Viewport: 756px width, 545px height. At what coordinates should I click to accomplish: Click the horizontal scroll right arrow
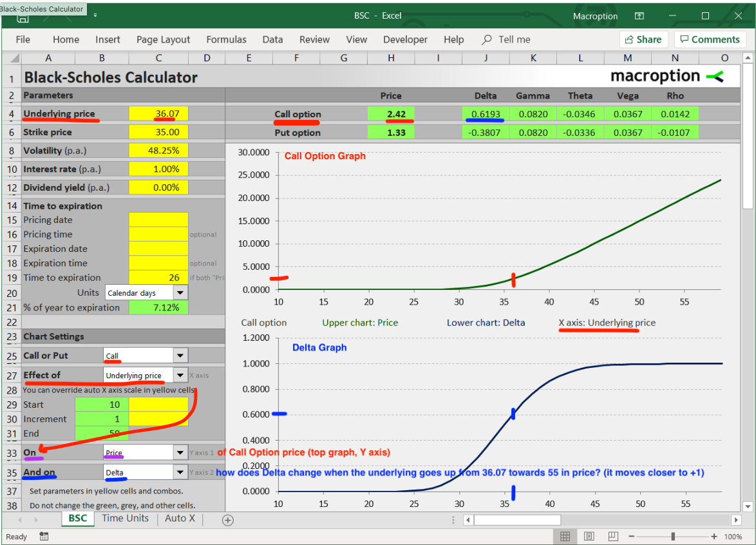[x=736, y=520]
